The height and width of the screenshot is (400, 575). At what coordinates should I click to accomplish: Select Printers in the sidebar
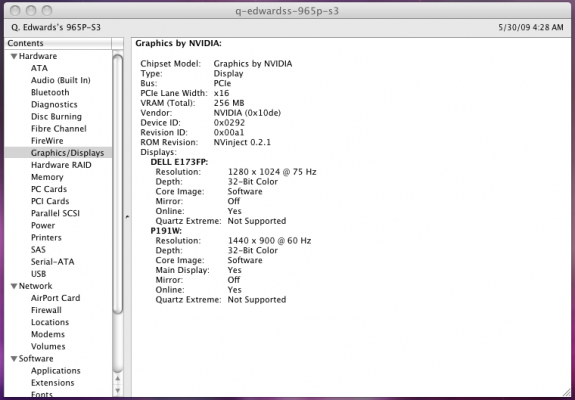46,238
